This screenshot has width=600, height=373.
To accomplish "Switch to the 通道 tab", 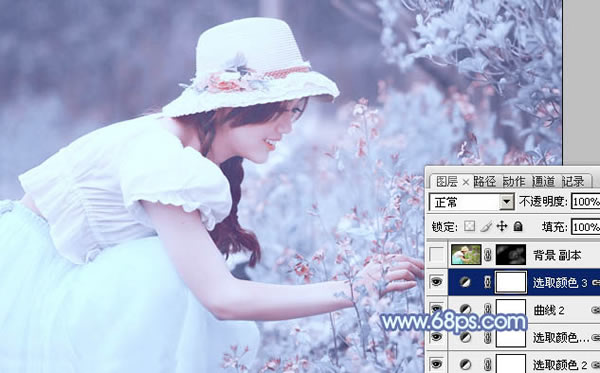I will click(x=543, y=182).
